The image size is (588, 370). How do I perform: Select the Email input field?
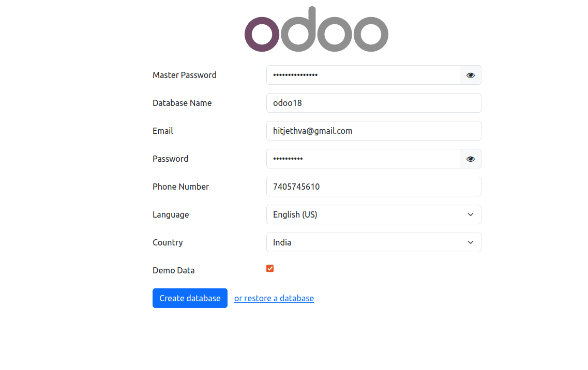click(x=373, y=131)
